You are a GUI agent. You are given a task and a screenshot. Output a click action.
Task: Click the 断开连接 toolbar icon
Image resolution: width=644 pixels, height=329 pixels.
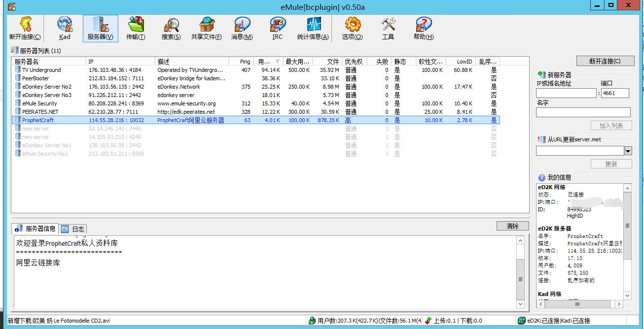click(x=25, y=28)
